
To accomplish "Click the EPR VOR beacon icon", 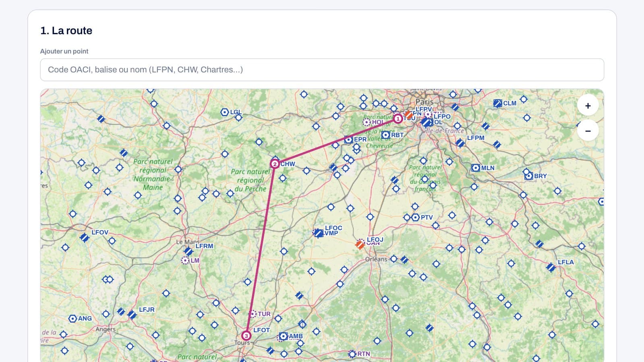I will coord(349,140).
